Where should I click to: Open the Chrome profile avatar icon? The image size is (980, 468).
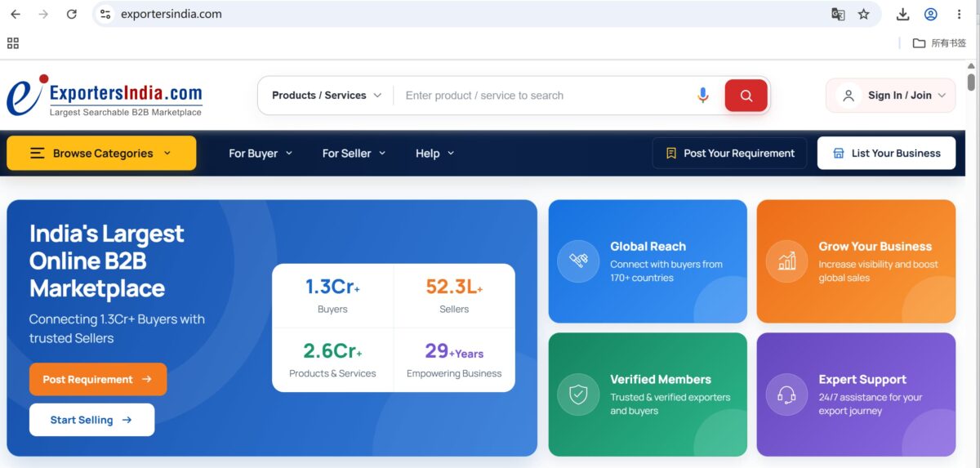(x=931, y=14)
